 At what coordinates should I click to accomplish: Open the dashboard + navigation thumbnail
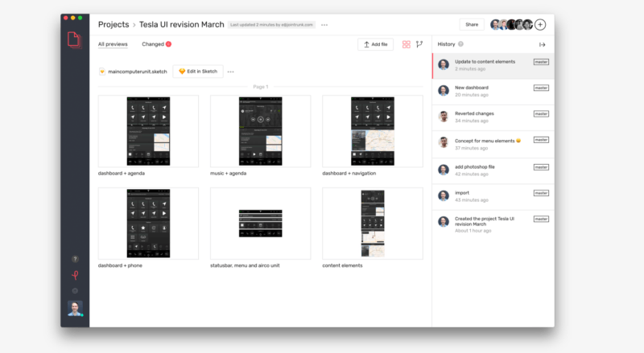click(373, 131)
